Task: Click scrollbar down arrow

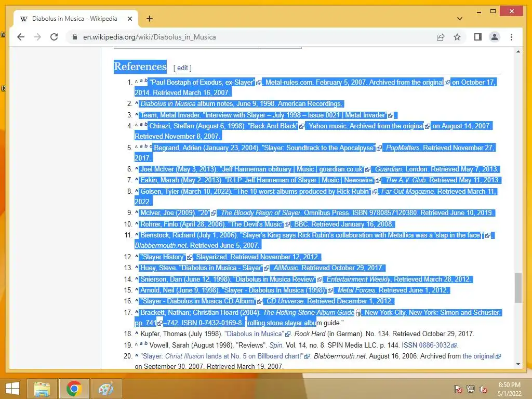Action: (518, 364)
